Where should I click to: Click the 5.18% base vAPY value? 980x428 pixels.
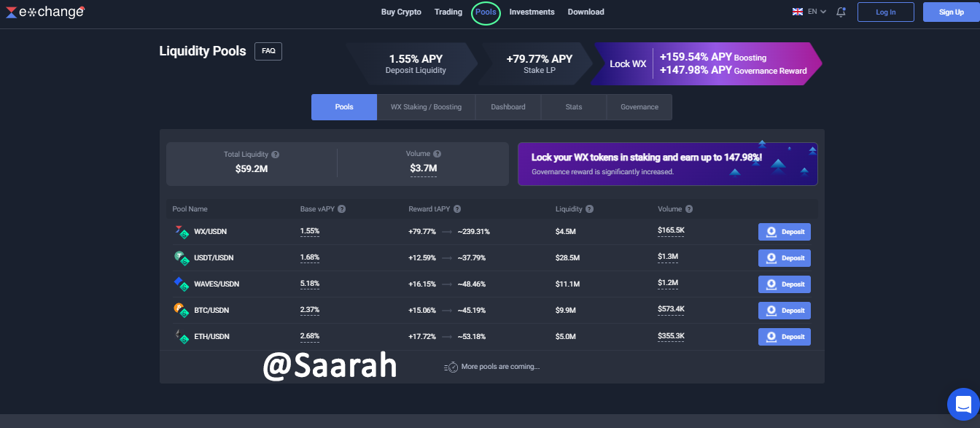(x=310, y=284)
